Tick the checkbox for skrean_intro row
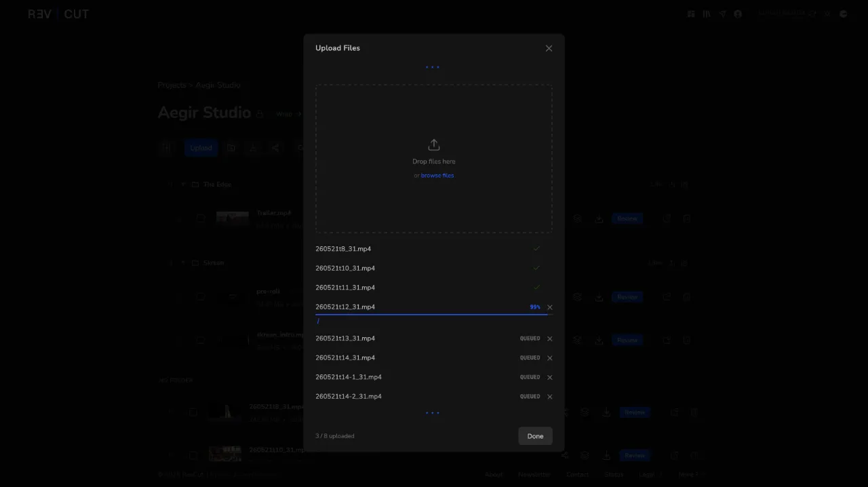The width and height of the screenshot is (868, 487). coord(201,340)
